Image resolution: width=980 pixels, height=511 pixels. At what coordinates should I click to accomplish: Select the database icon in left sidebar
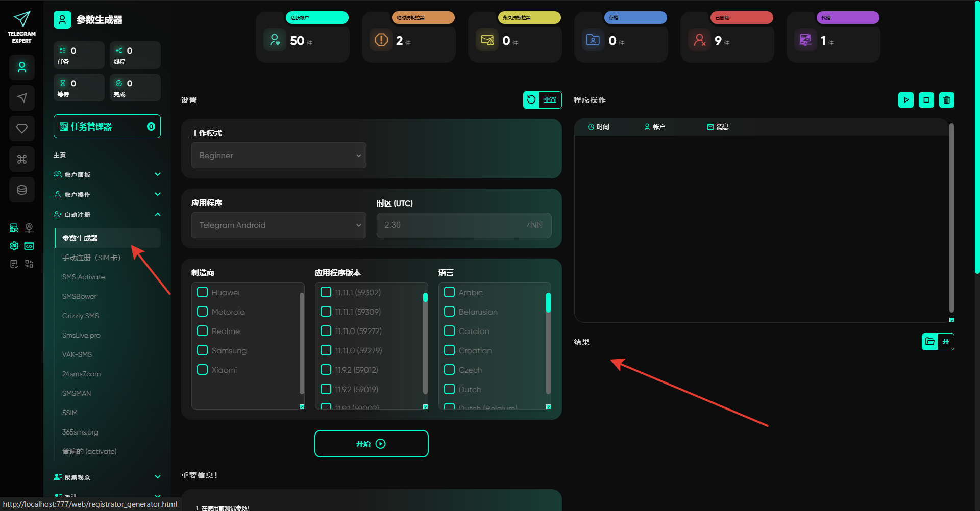point(22,190)
